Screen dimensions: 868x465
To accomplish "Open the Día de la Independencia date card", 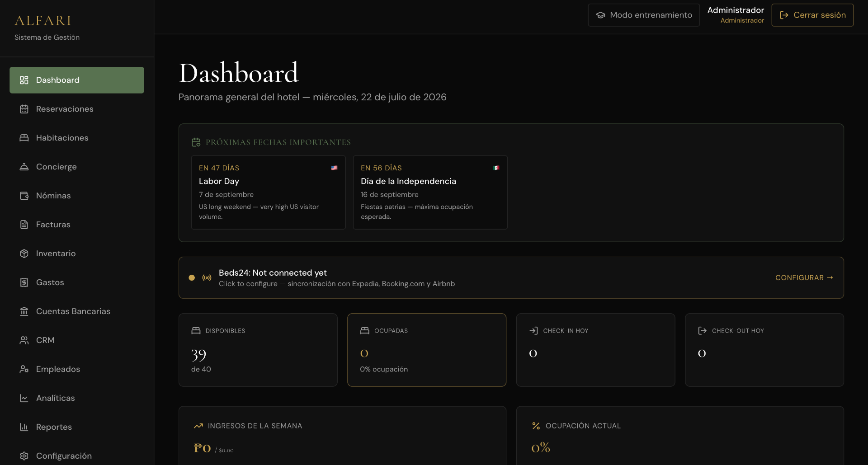I will pyautogui.click(x=430, y=193).
